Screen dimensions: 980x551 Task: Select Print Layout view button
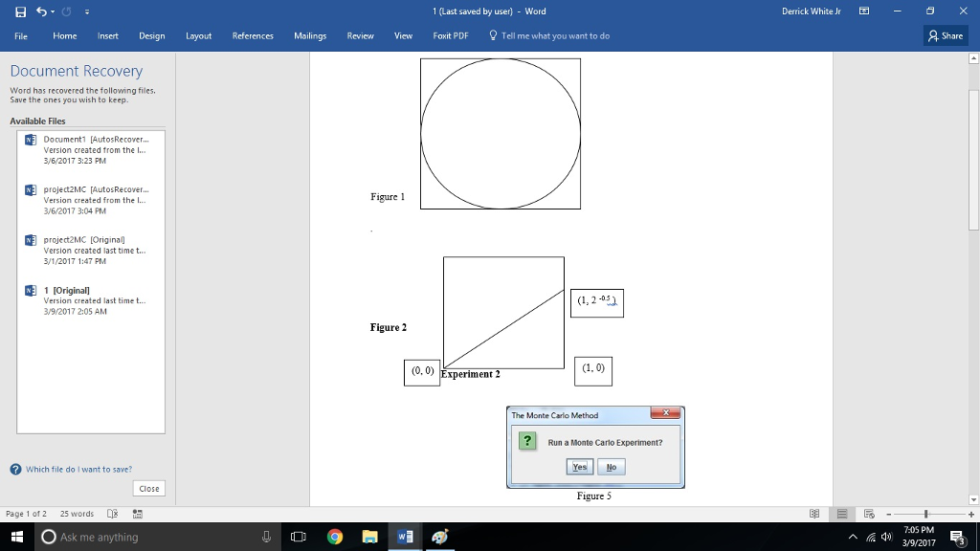[x=842, y=514]
